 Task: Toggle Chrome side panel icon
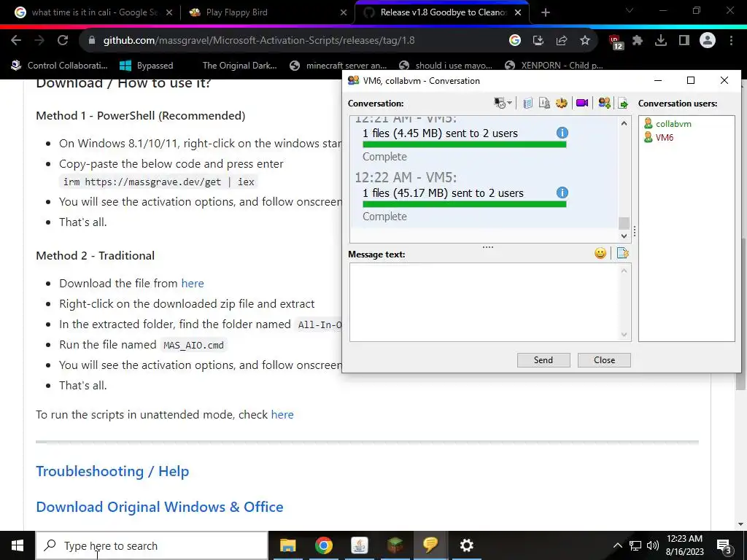[x=684, y=41]
